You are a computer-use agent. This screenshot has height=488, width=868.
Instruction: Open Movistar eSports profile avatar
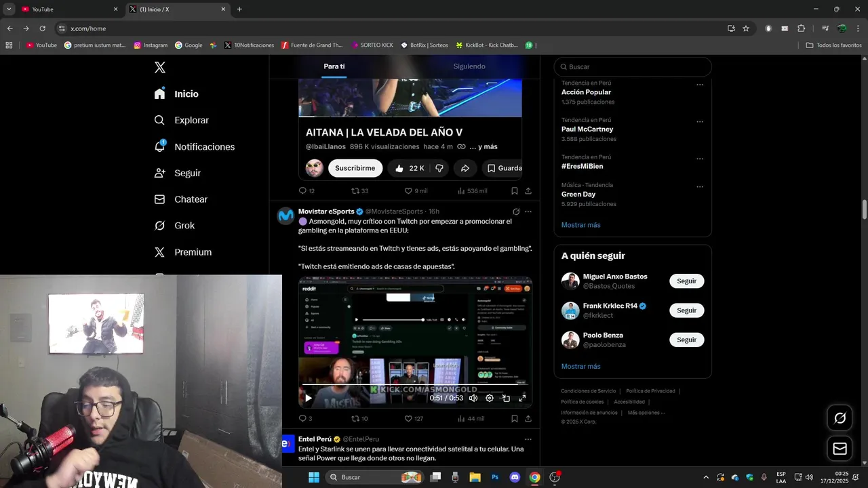(x=286, y=216)
